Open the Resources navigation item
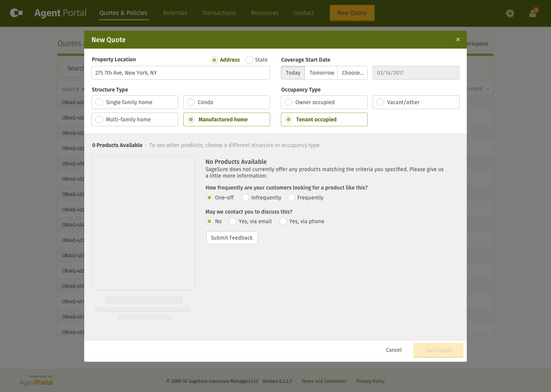 [265, 13]
